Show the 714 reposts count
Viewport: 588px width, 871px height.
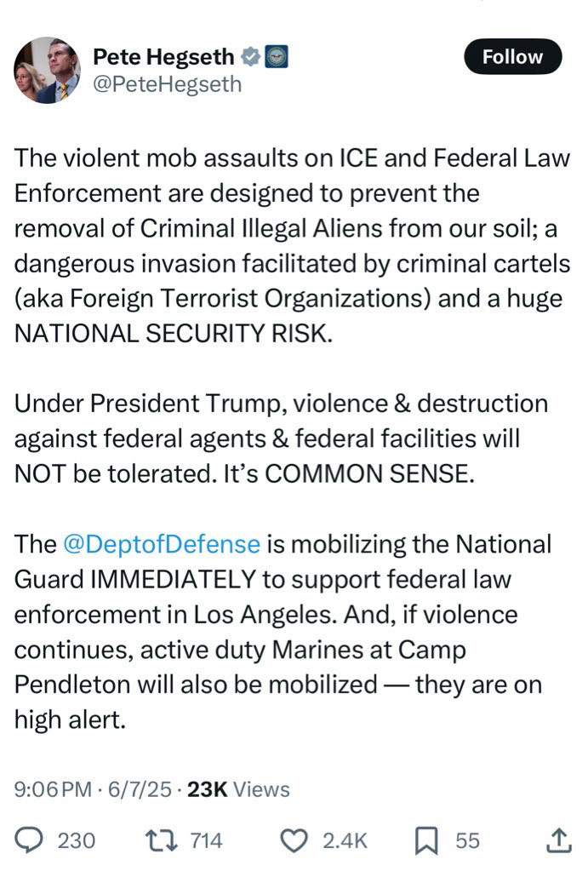point(207,841)
